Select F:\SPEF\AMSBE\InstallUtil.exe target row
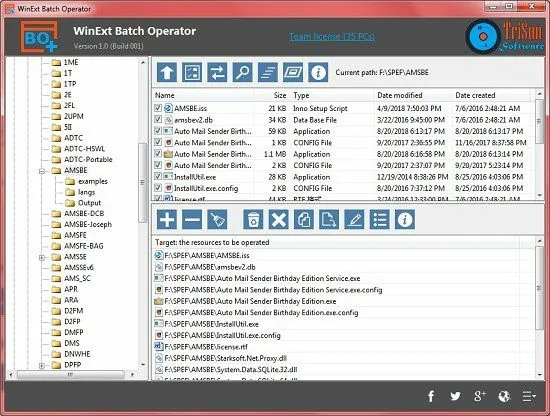The image size is (550, 416). (337, 324)
